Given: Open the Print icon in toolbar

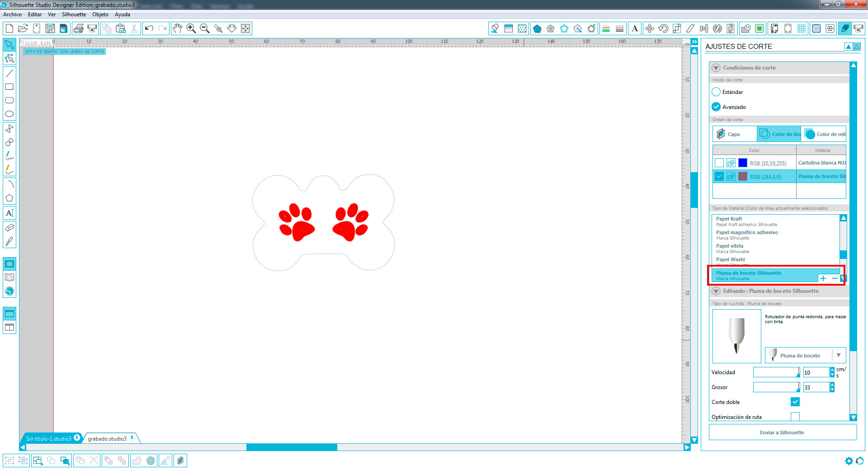Looking at the screenshot, I should point(78,28).
